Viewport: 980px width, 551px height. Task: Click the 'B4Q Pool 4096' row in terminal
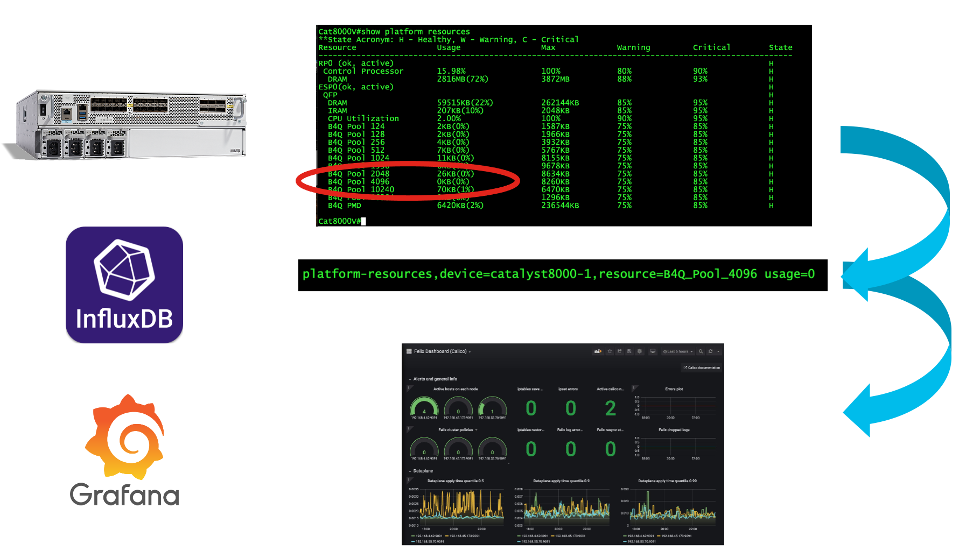pos(550,182)
